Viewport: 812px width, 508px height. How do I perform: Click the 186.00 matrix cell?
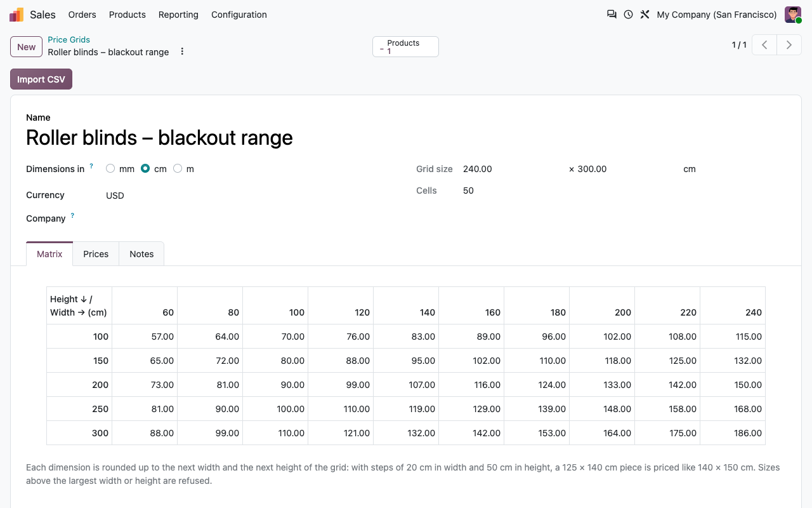733,433
